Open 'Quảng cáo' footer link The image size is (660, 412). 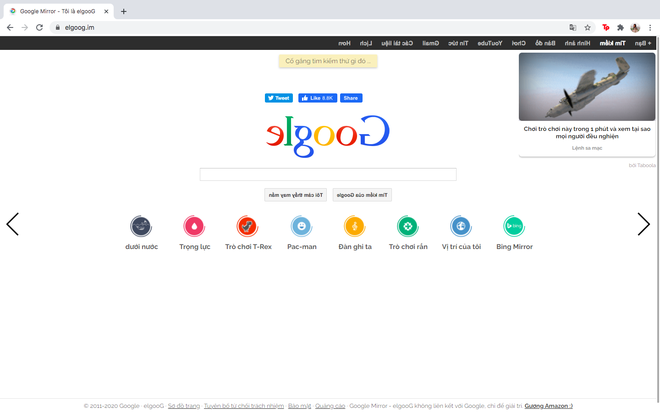[x=330, y=406]
